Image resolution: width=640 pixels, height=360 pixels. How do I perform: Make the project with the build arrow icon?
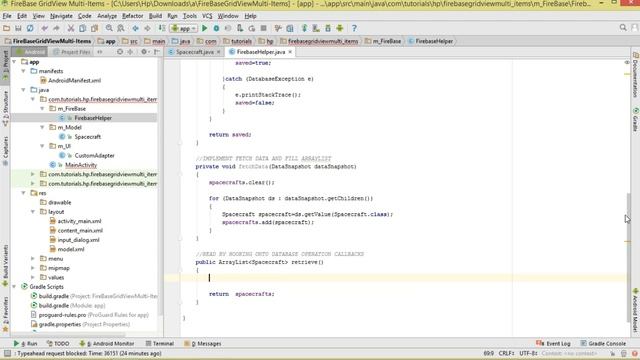tap(162, 28)
